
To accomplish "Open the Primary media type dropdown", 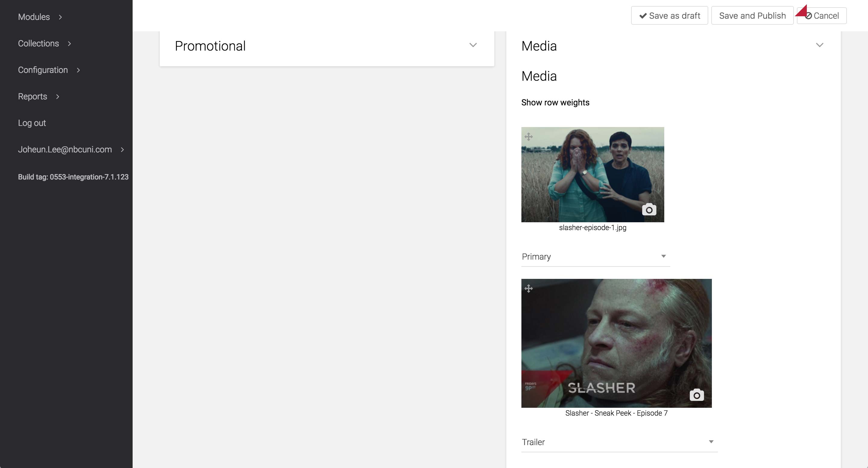I will click(x=595, y=257).
